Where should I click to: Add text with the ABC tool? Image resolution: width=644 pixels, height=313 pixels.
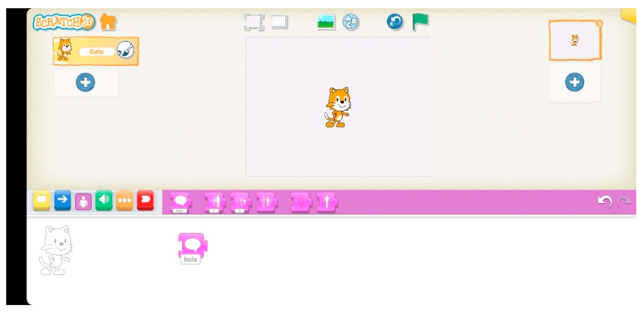coord(350,22)
